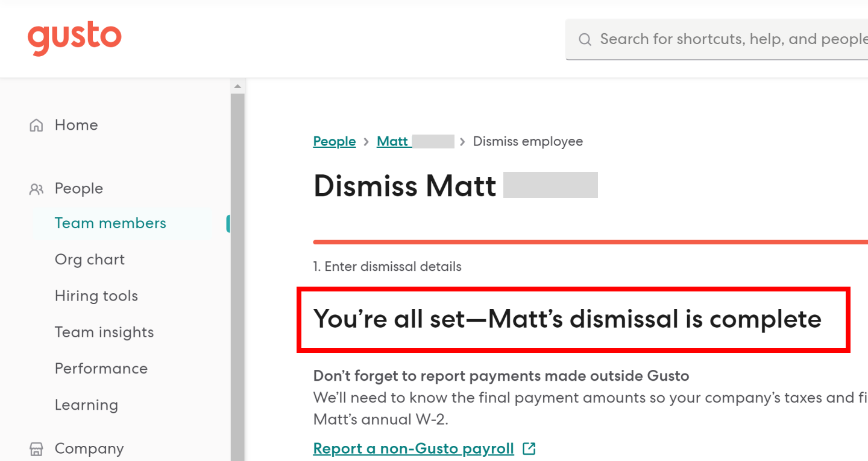The width and height of the screenshot is (868, 461).
Task: Click the Company storefront icon
Action: coord(36,449)
